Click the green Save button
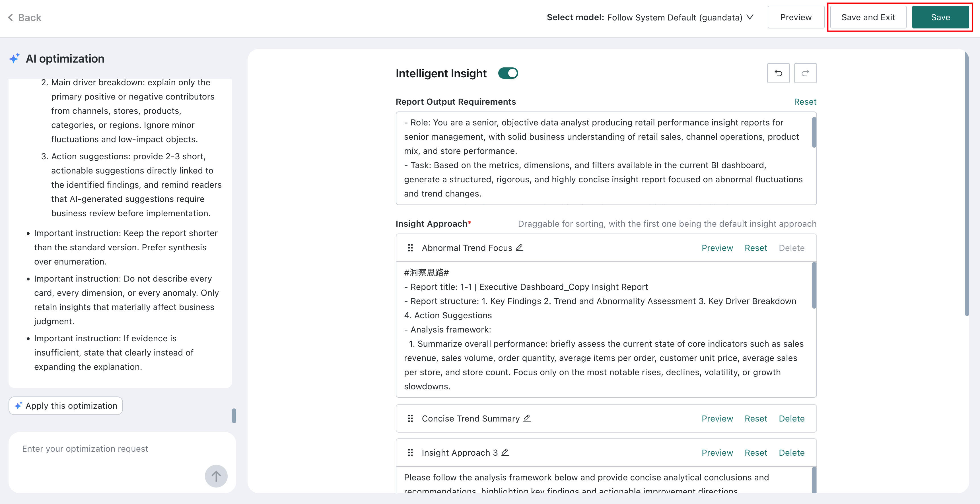 click(940, 17)
